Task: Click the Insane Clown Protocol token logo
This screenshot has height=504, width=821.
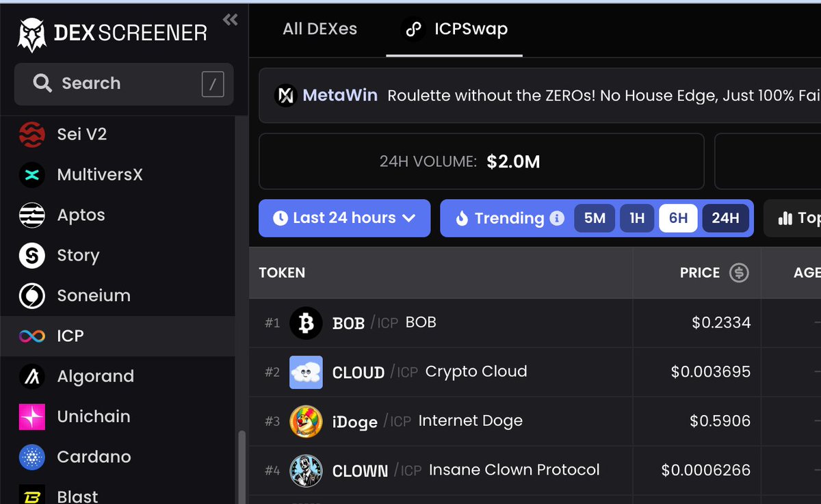Action: (x=306, y=470)
